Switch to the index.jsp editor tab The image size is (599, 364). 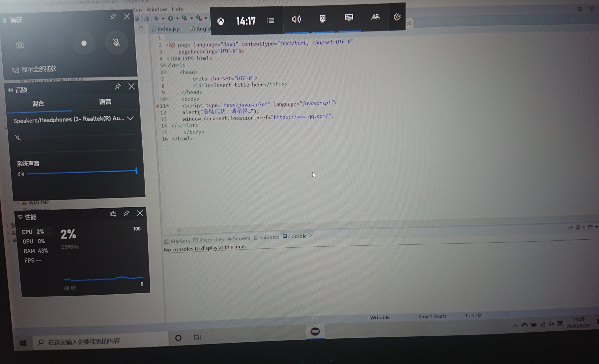[x=166, y=29]
